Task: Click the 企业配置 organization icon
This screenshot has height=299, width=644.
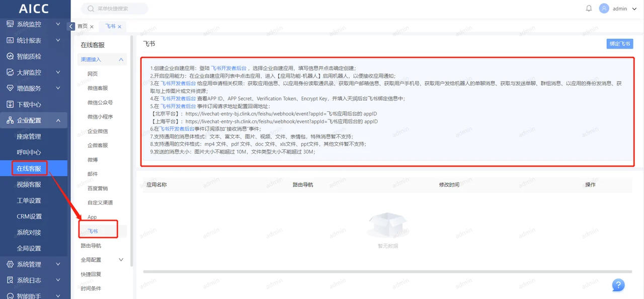Action: (x=10, y=120)
